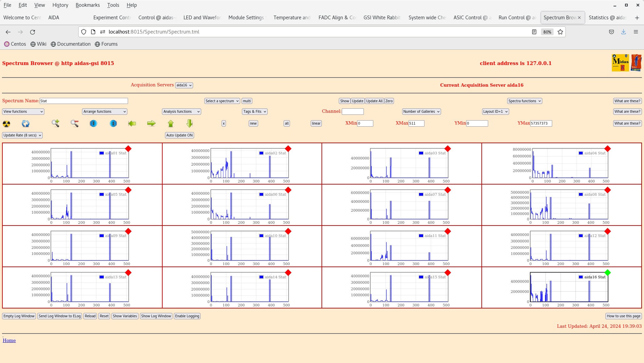Viewport: 644px width, 363px height.
Task: Focus the Channel input field
Action: (x=353, y=111)
